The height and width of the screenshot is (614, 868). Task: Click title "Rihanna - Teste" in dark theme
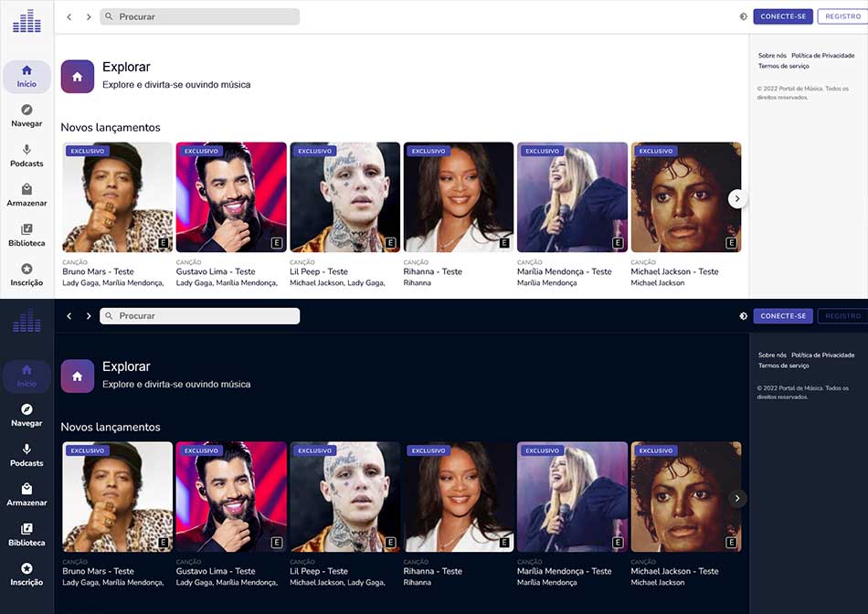pos(433,571)
